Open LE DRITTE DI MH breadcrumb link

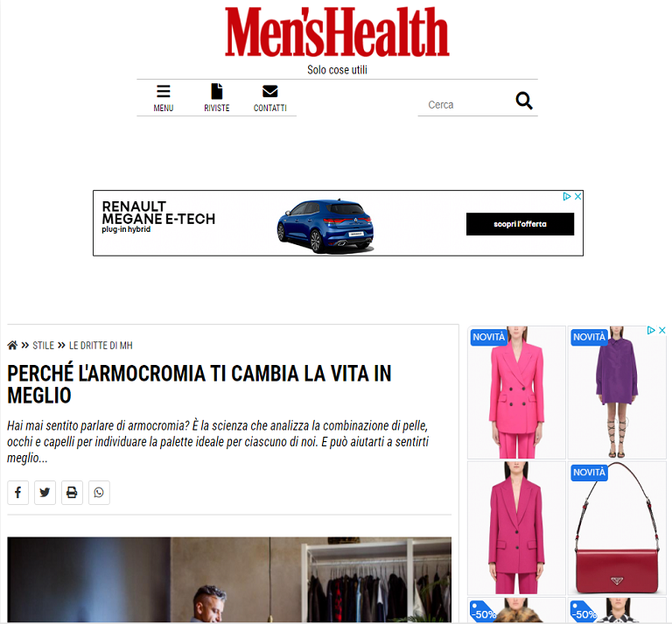101,346
